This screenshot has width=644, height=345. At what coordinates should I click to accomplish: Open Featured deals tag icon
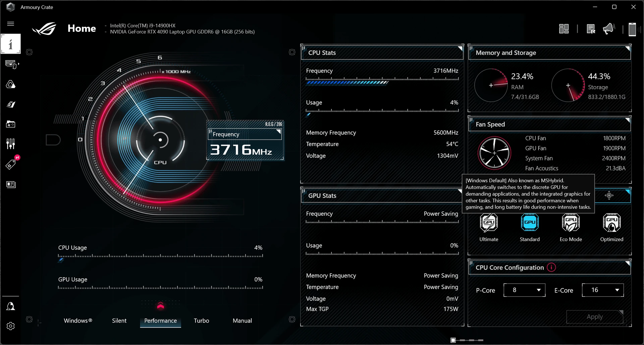[x=11, y=164]
